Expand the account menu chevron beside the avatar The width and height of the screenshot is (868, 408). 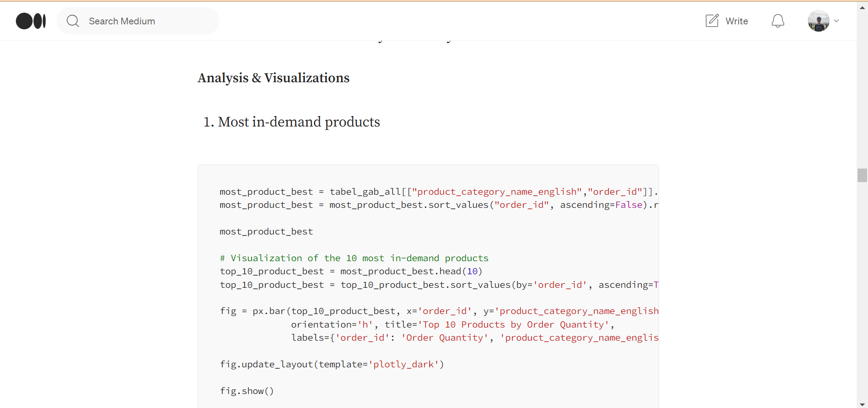[837, 21]
